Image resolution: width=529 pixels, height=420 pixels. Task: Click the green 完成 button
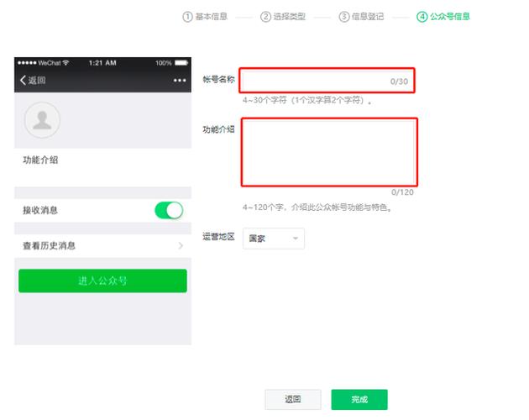(x=359, y=399)
